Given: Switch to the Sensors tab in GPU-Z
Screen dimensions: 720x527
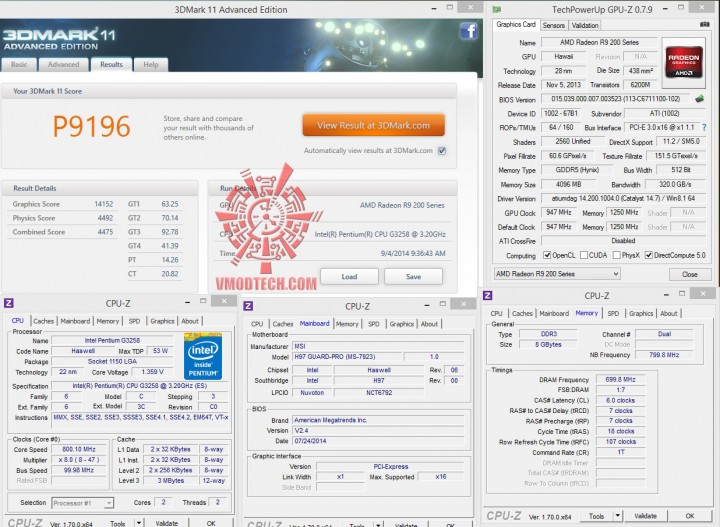Looking at the screenshot, I should coord(553,25).
